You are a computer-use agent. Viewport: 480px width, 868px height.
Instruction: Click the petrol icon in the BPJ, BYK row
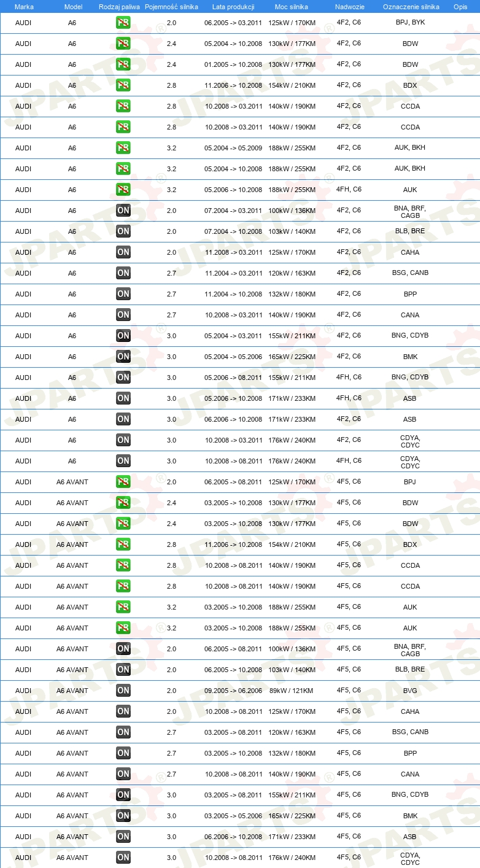123,23
